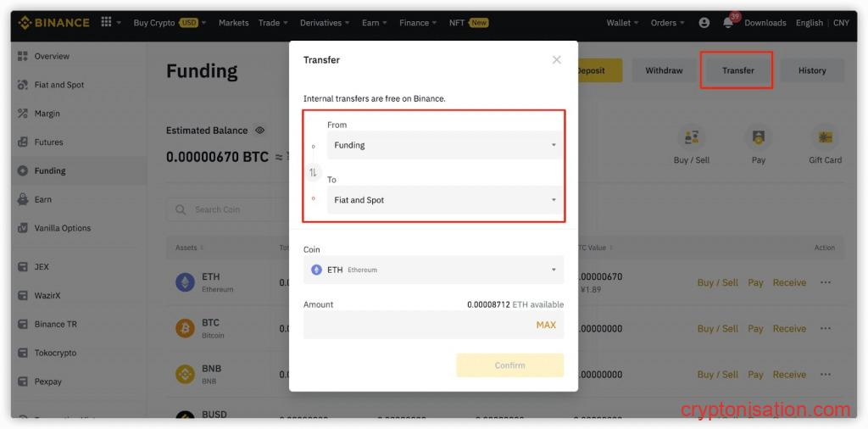Open the user profile icon
The image size is (868, 429).
tap(704, 23)
